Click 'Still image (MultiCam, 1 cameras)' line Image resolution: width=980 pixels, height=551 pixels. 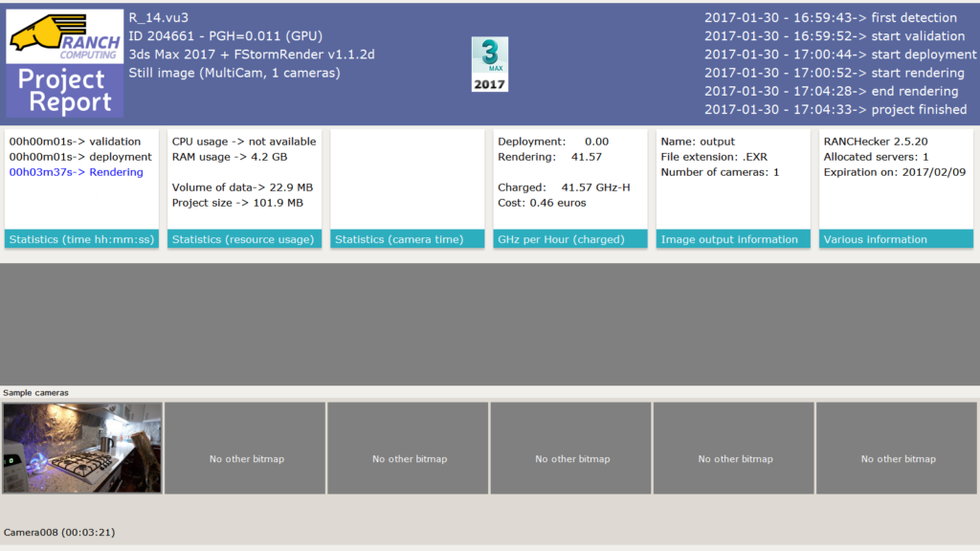tap(234, 73)
